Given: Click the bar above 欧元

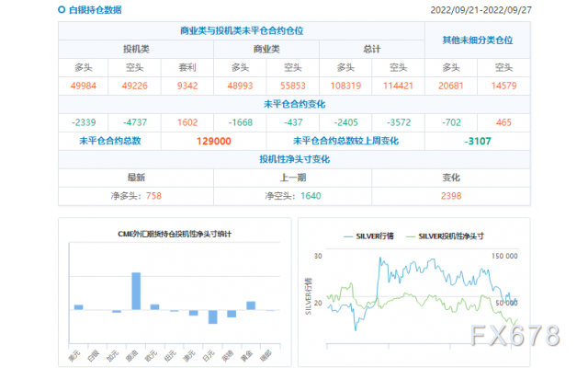Looking at the screenshot, I should pyautogui.click(x=155, y=307).
